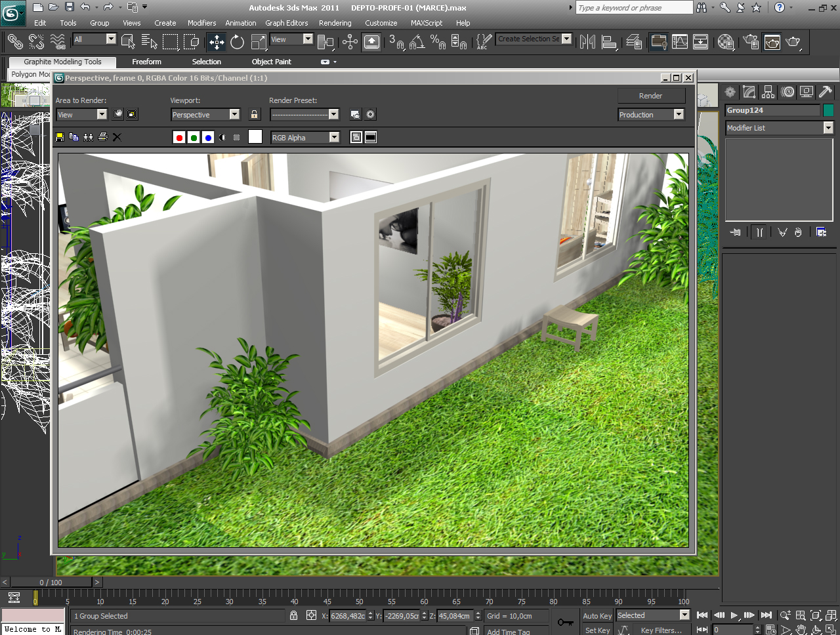Viewport: 840px width, 635px height.
Task: Activate the Select and Rotate tool
Action: tap(238, 43)
